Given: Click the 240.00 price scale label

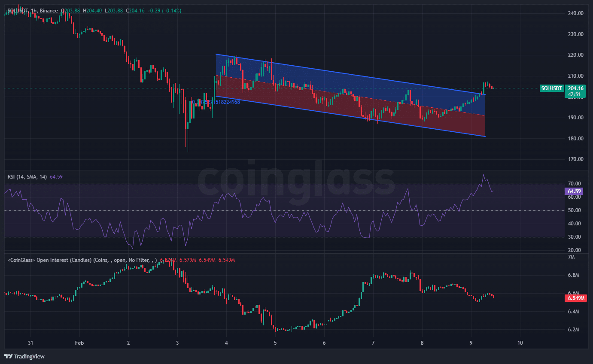Looking at the screenshot, I should (x=575, y=13).
